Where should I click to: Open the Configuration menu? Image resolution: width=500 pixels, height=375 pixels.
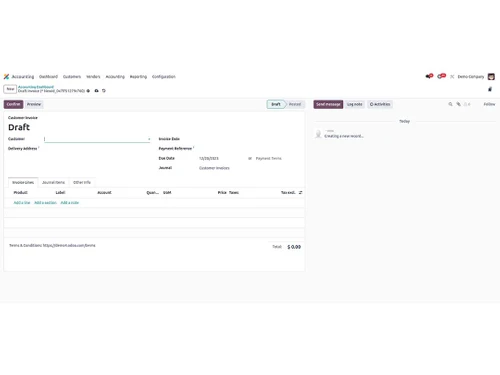(164, 77)
